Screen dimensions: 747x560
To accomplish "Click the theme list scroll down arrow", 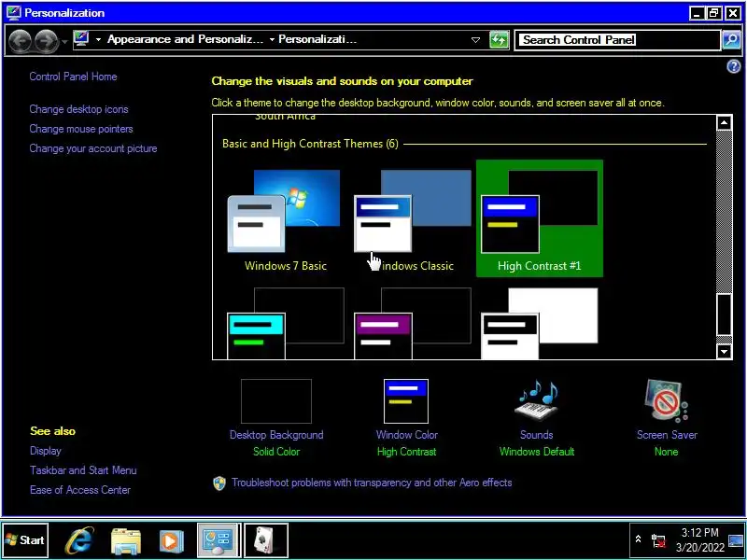I will click(x=724, y=352).
